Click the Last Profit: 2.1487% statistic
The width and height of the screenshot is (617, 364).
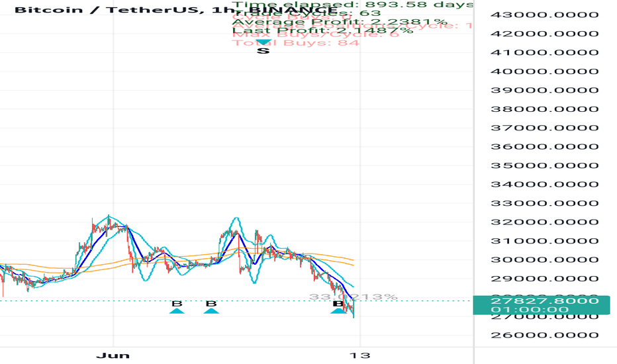point(322,30)
